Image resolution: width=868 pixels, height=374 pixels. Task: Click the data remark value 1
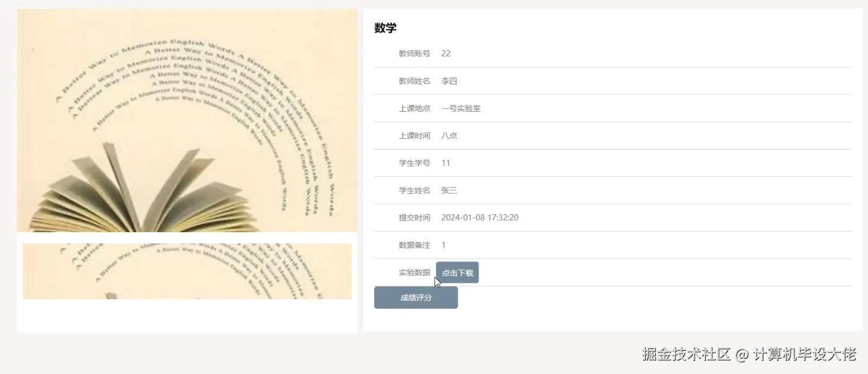point(443,245)
